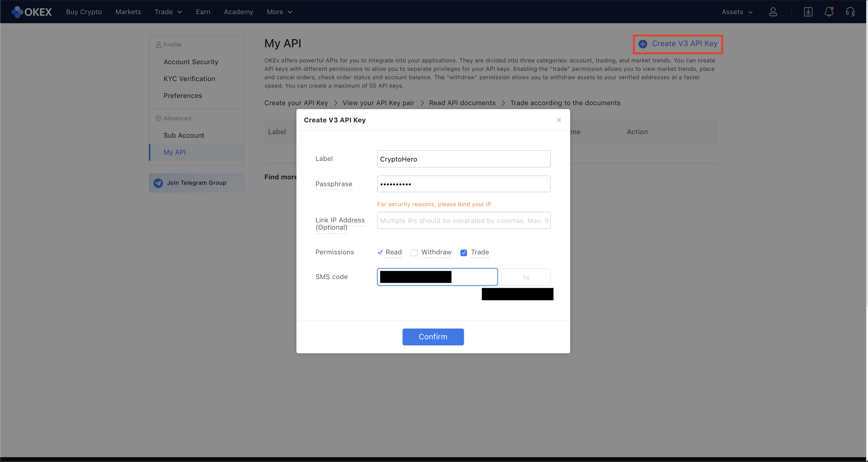Click the Advanced cube icon in sidebar
This screenshot has height=462, width=868.
pos(158,118)
